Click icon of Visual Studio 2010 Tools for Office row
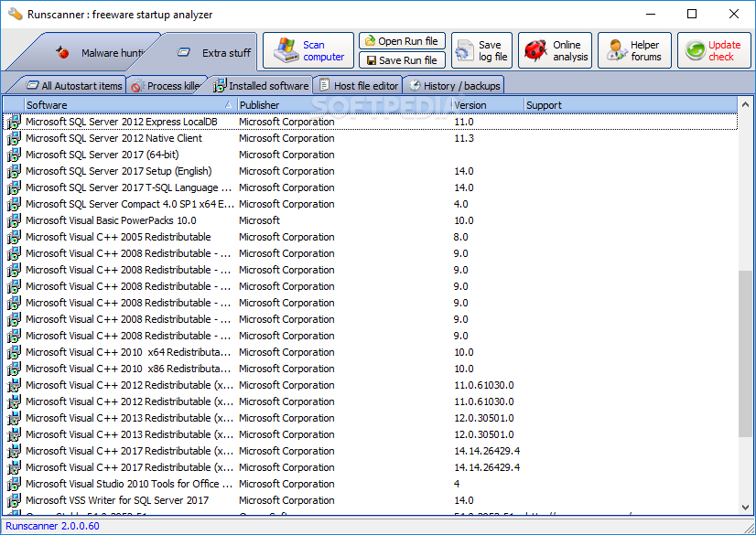 point(14,484)
